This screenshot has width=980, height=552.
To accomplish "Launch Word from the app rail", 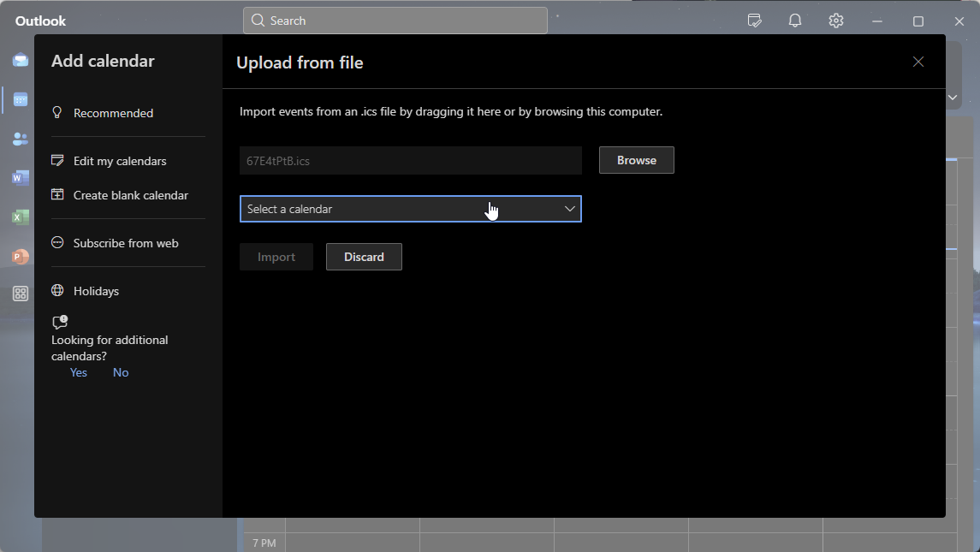I will click(21, 178).
